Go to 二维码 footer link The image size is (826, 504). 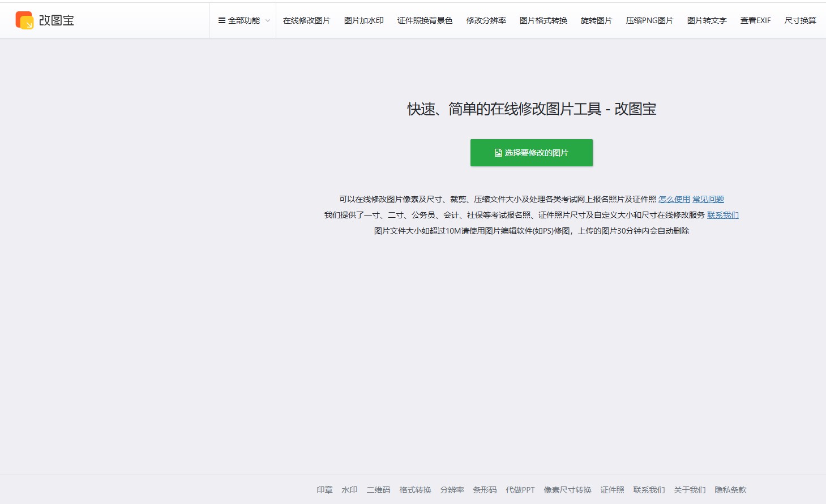tap(378, 490)
